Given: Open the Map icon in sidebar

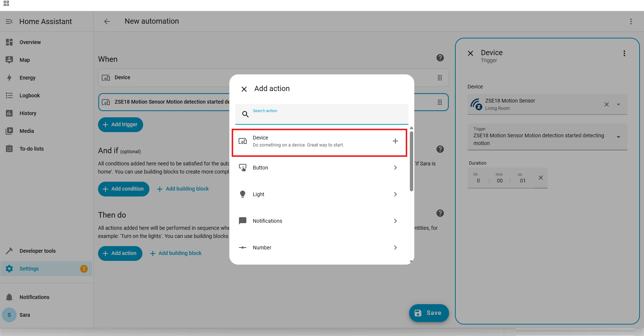Looking at the screenshot, I should pyautogui.click(x=9, y=60).
